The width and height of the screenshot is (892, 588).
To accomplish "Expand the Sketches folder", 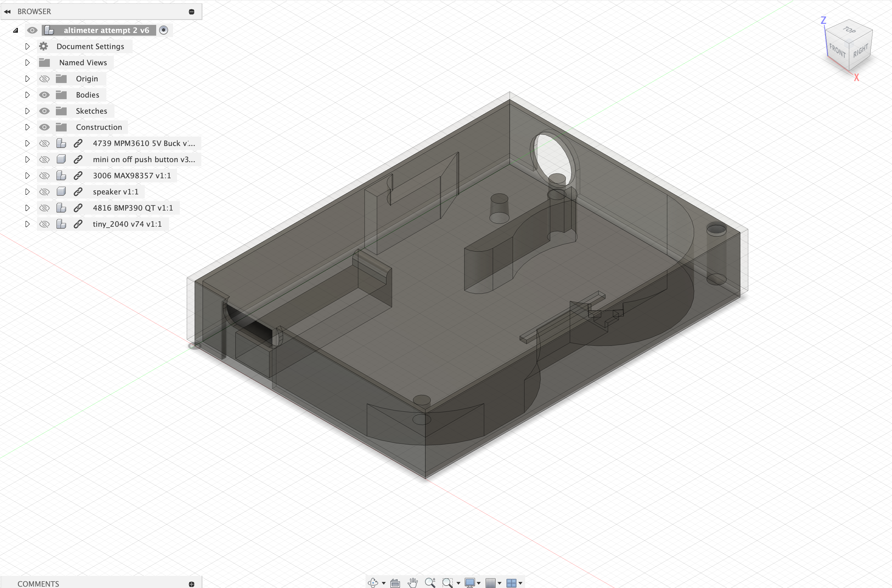I will tap(27, 111).
